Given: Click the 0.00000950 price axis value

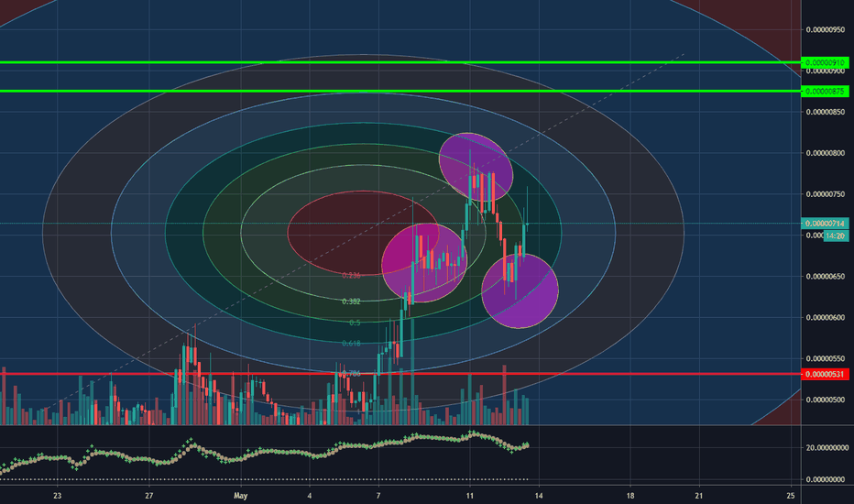Looking at the screenshot, I should (x=825, y=30).
